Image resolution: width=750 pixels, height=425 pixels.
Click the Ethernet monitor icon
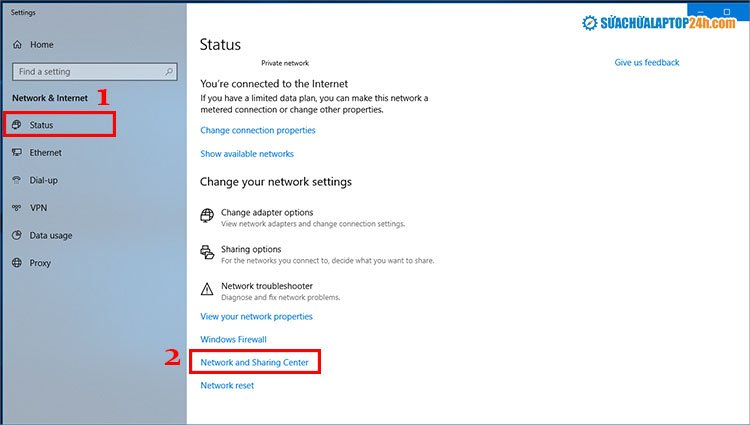pos(17,153)
